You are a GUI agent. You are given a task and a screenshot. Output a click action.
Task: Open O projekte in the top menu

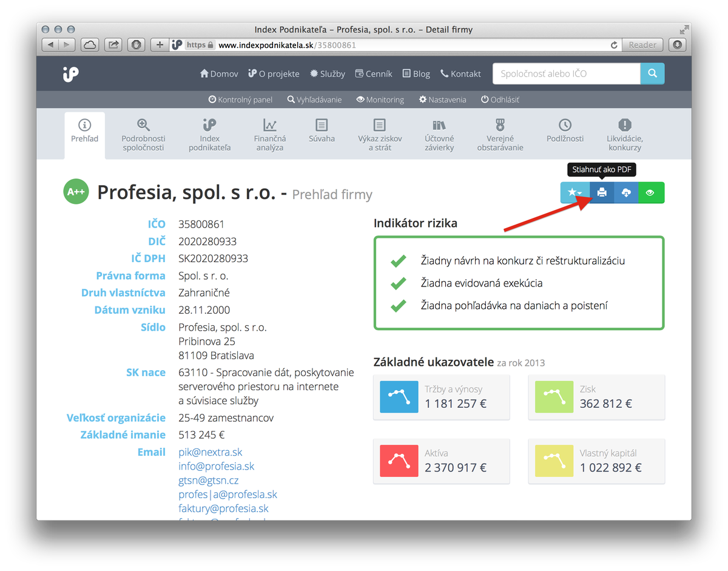point(274,73)
